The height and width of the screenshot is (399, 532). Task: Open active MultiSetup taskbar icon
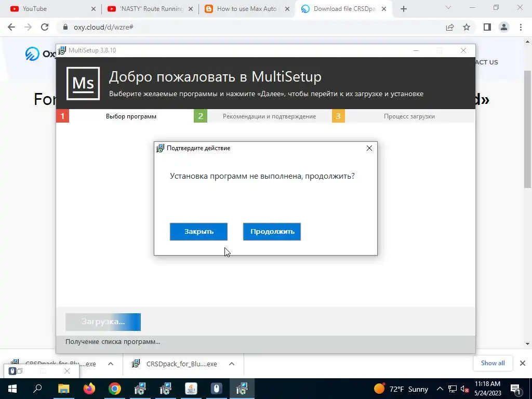pyautogui.click(x=242, y=389)
